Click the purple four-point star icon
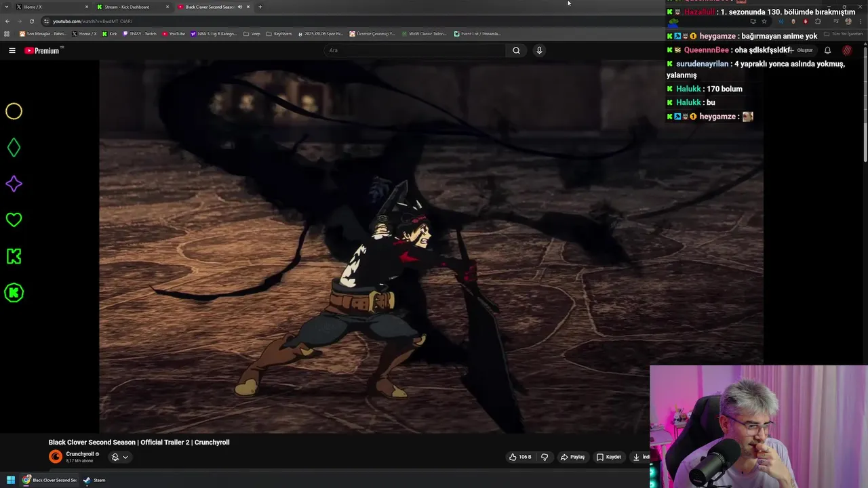 tap(14, 184)
